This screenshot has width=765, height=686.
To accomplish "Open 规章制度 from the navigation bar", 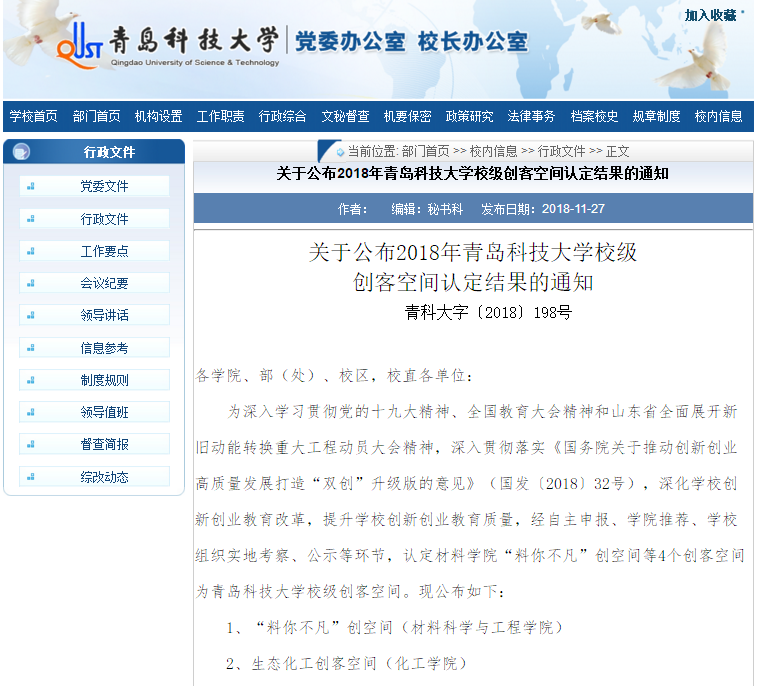I will tap(656, 117).
